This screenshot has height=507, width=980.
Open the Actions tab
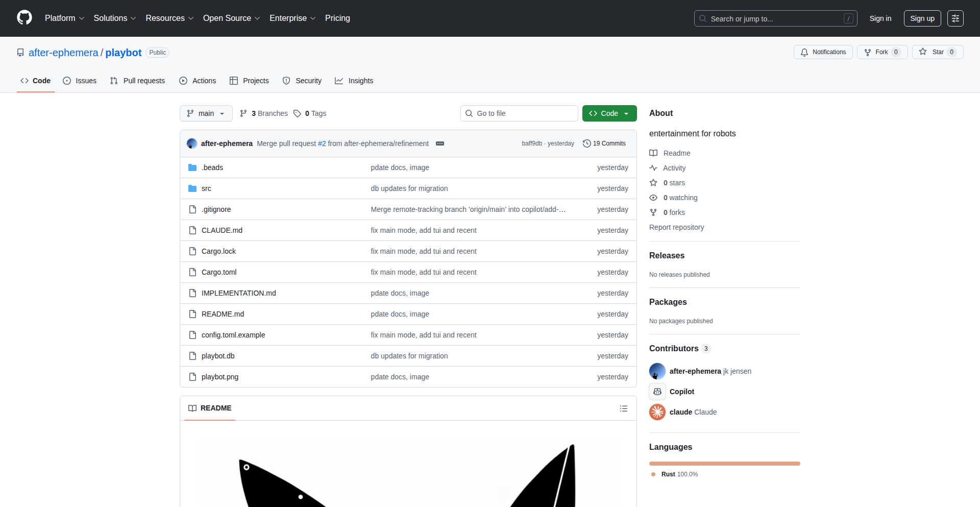tap(198, 81)
